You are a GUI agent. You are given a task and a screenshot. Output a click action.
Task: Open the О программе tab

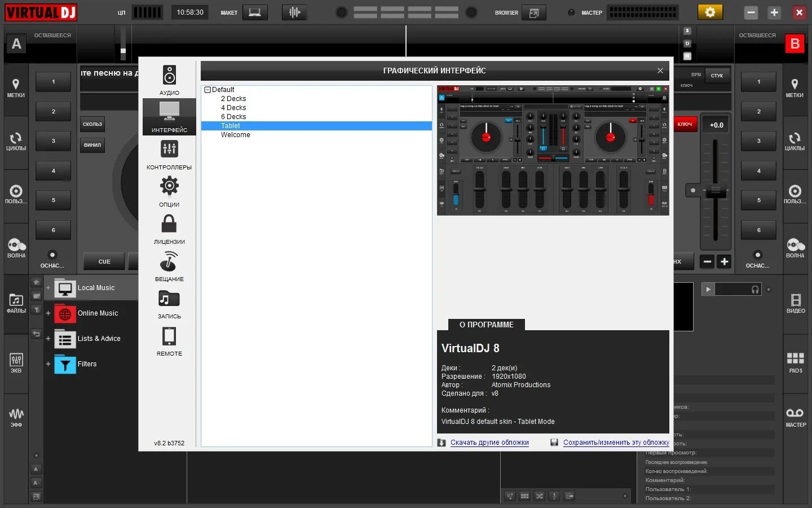click(486, 325)
